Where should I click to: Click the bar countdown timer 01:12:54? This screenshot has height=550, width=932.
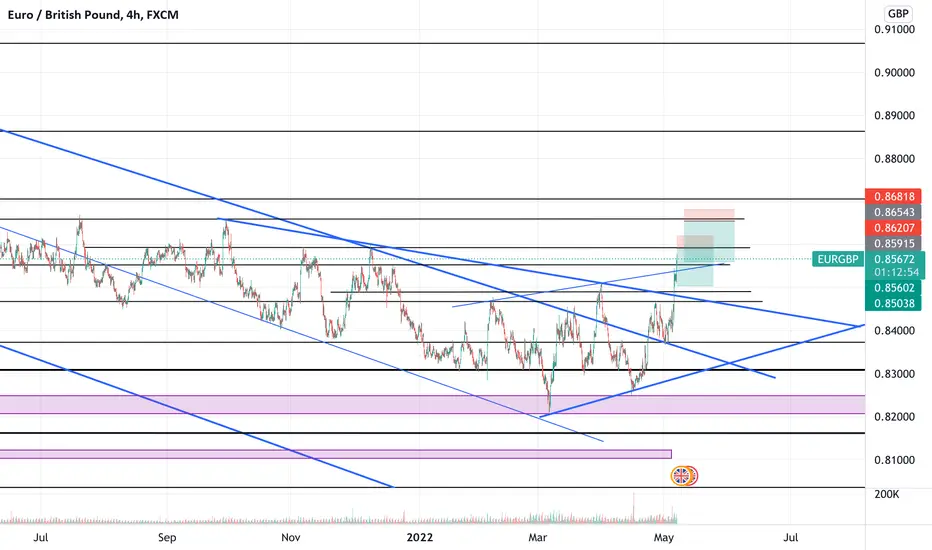pos(896,272)
